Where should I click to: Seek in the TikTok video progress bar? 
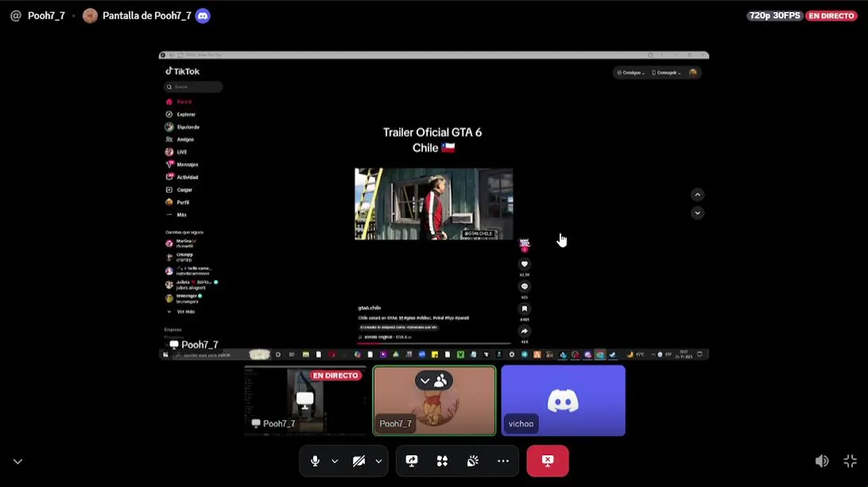pos(434,344)
